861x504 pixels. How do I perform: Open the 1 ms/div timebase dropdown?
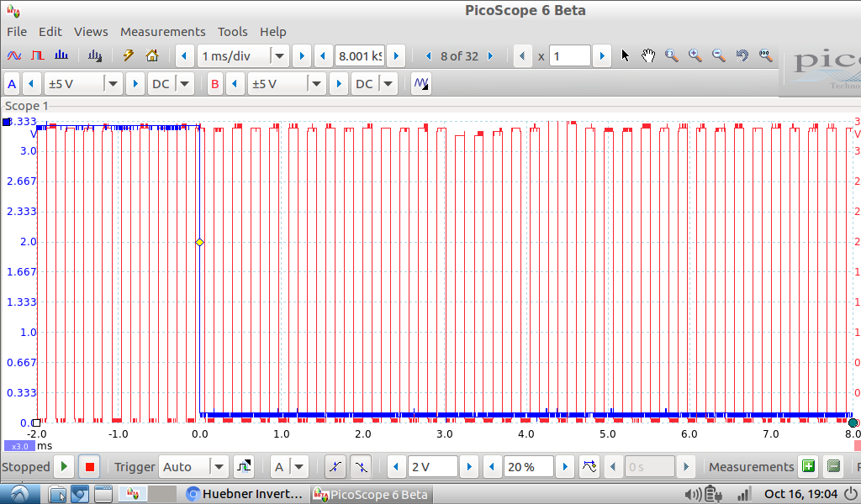point(280,56)
